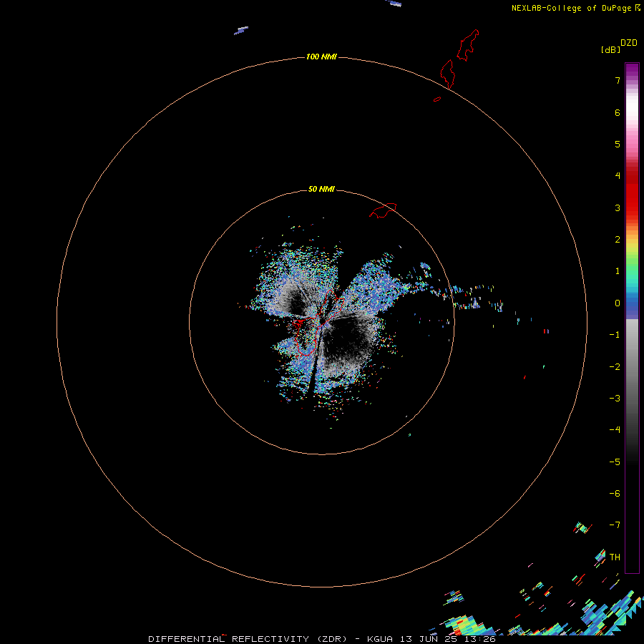Click the -5 value on color scale
The width and height of the screenshot is (644, 644).
(615, 462)
